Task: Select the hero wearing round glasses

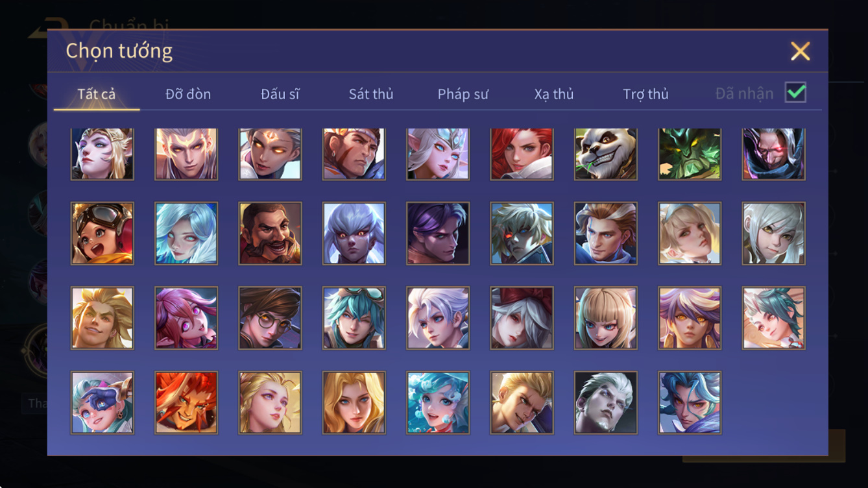Action: click(270, 318)
